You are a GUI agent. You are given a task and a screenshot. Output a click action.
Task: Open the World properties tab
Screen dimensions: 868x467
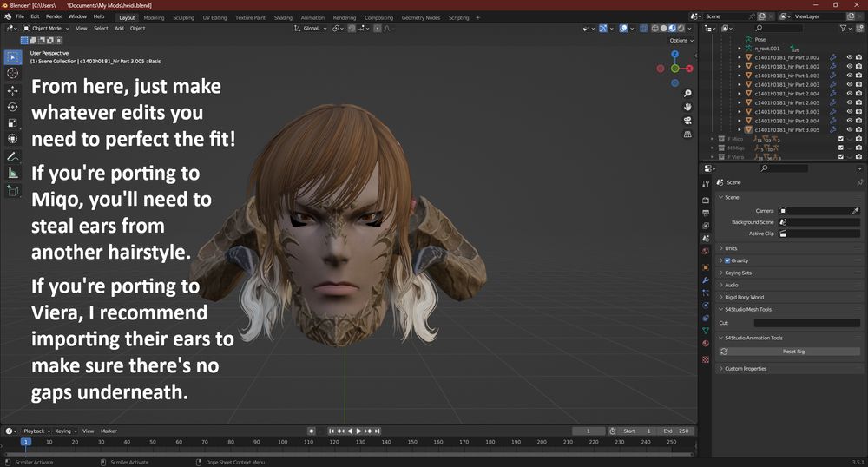[x=706, y=251]
